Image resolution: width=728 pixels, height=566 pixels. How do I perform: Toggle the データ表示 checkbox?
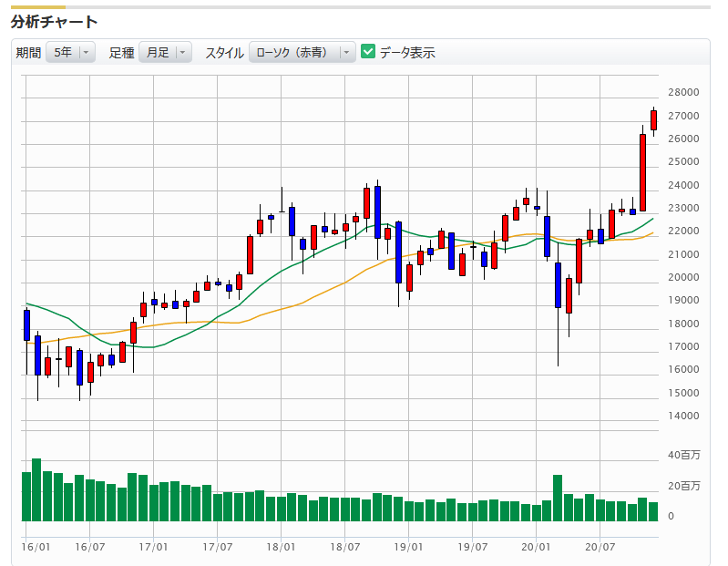tap(368, 52)
